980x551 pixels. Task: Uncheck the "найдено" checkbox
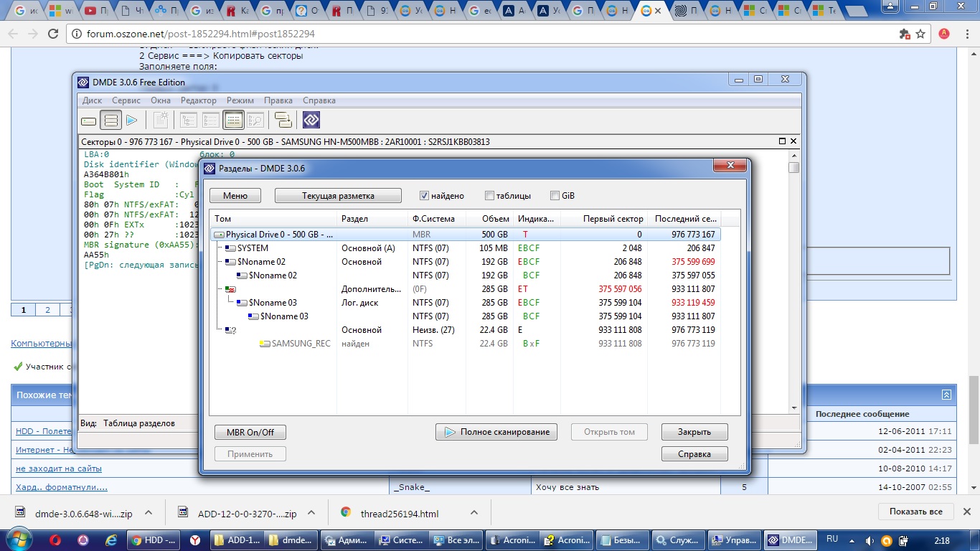coord(424,196)
